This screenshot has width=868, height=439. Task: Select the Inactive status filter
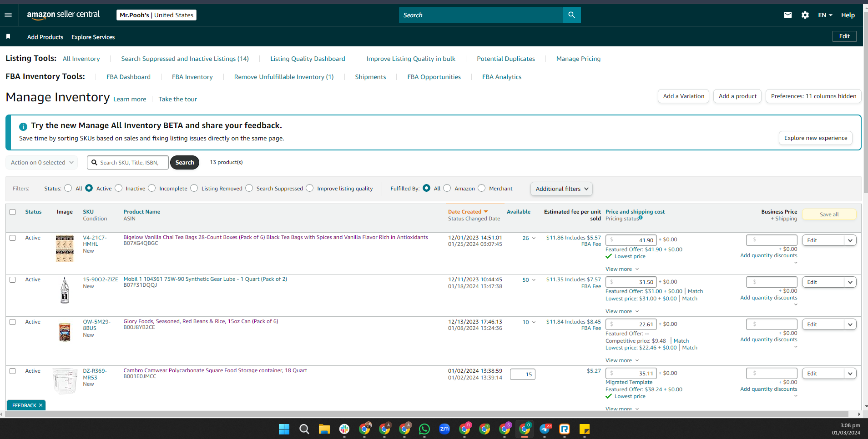click(119, 188)
